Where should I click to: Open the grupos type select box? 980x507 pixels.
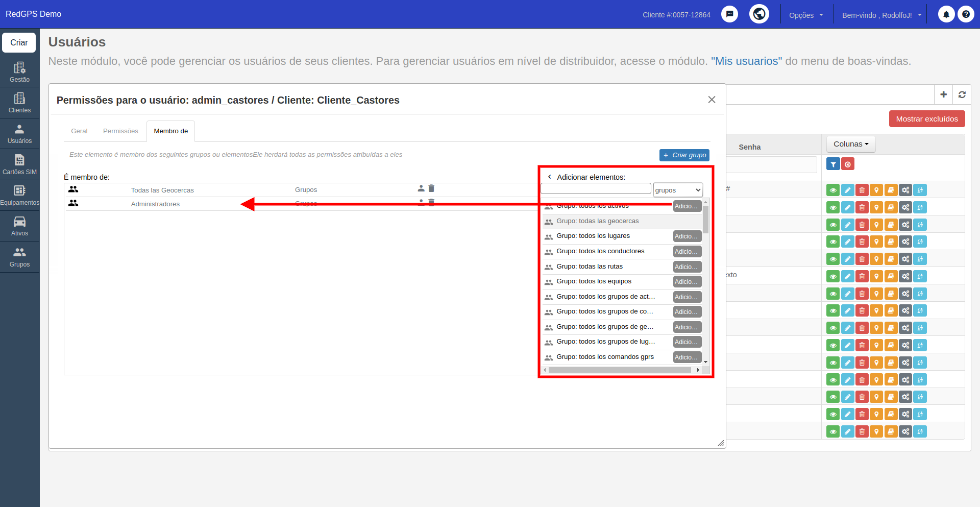(678, 190)
